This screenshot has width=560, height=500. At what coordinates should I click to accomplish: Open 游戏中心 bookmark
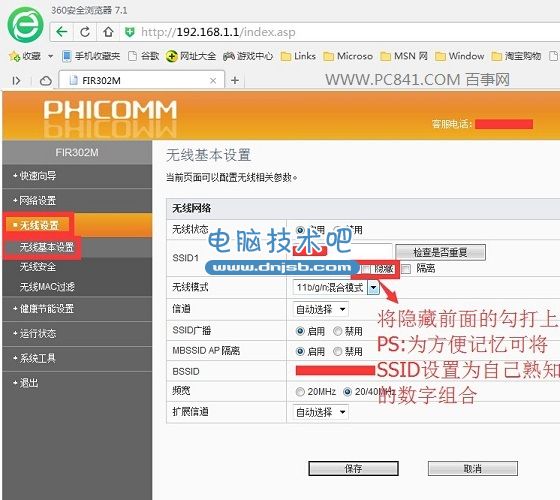[x=248, y=56]
